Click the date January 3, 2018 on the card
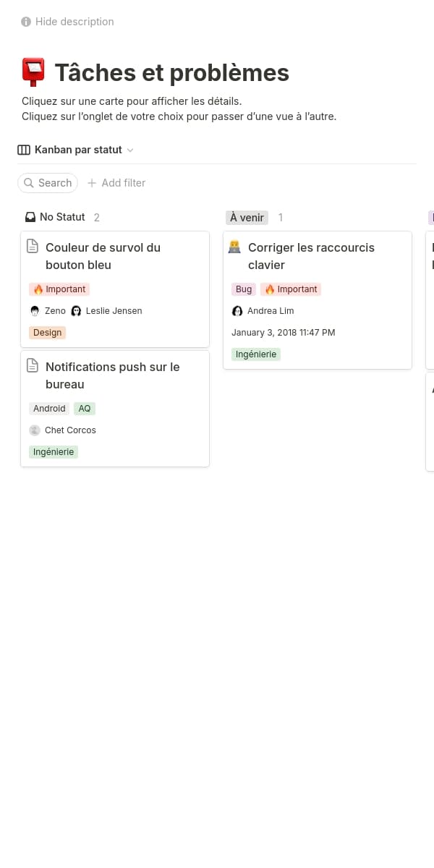 click(x=284, y=332)
